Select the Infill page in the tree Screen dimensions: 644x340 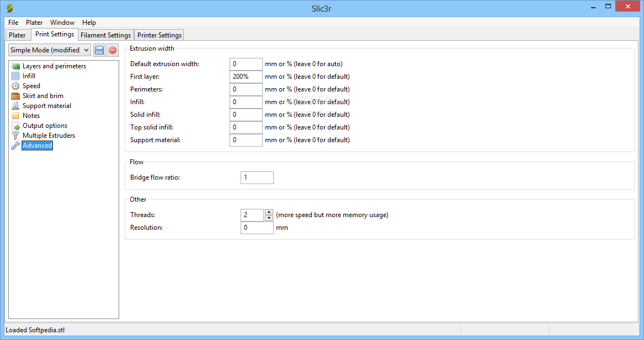click(29, 76)
